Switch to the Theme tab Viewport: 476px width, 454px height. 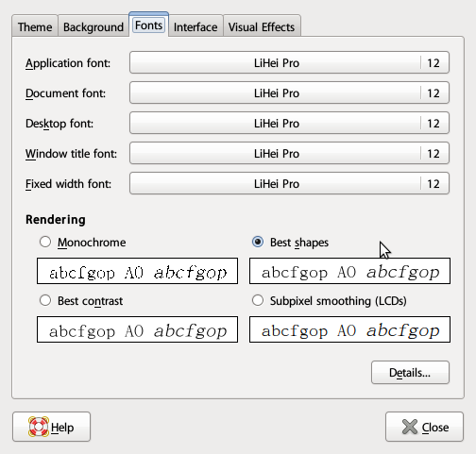pyautogui.click(x=35, y=26)
